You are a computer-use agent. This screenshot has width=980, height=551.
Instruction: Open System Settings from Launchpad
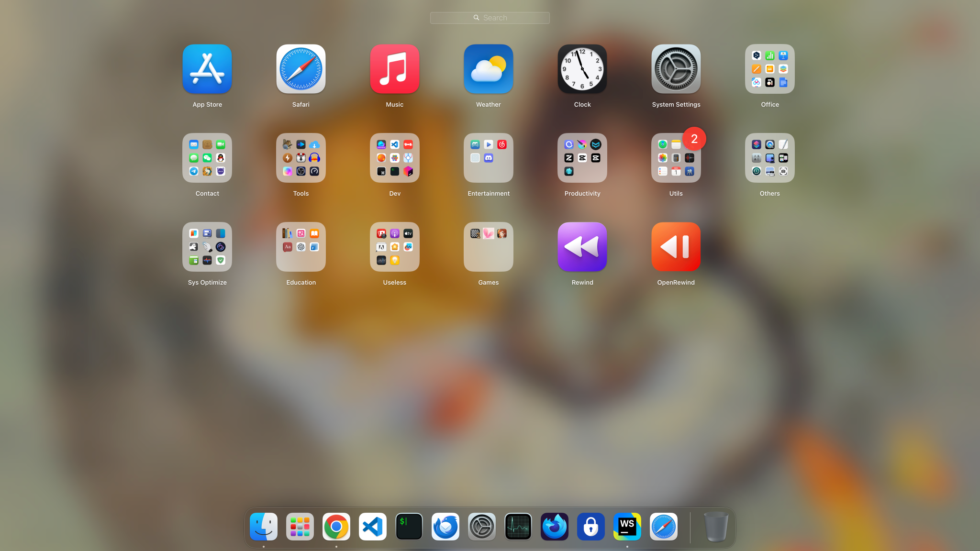point(676,69)
